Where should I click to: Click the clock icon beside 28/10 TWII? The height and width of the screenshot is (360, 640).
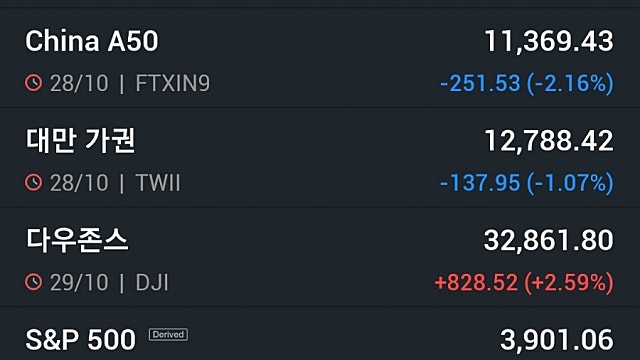tap(33, 182)
